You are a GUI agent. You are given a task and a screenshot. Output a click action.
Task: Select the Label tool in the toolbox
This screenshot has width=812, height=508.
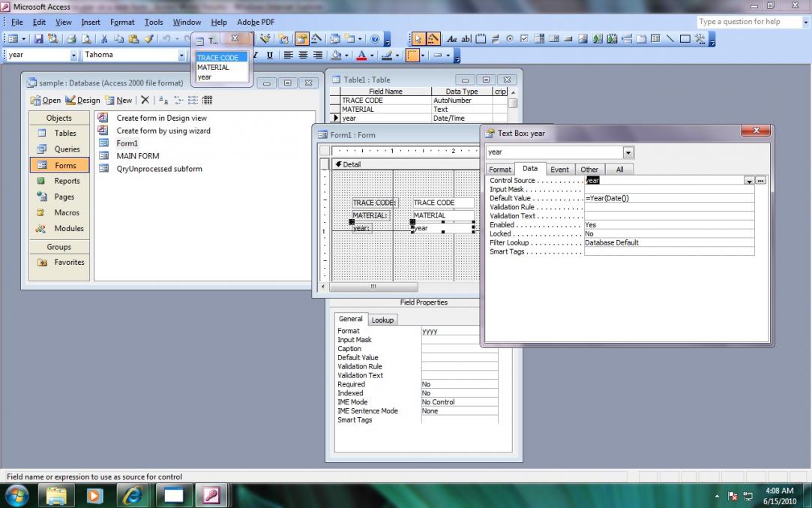coord(452,39)
